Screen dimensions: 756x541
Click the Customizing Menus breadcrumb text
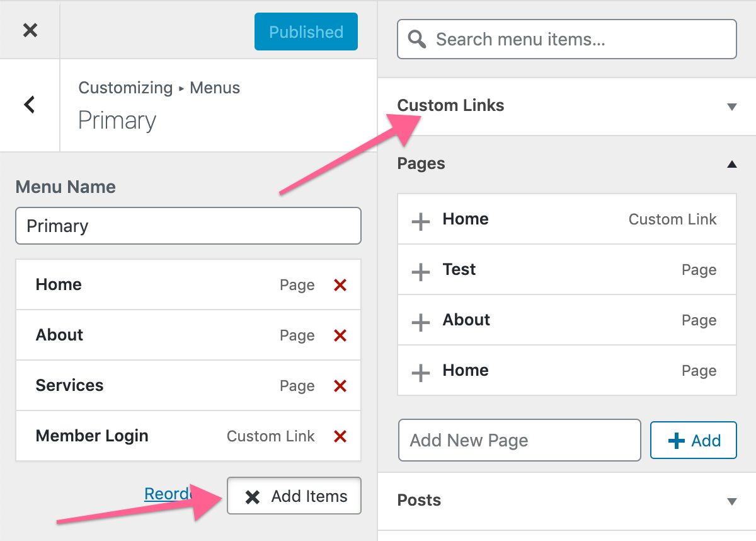[159, 88]
